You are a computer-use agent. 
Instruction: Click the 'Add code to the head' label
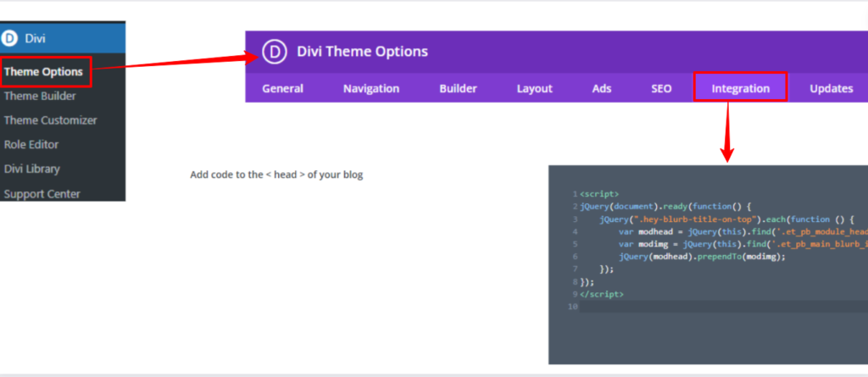[x=276, y=175]
